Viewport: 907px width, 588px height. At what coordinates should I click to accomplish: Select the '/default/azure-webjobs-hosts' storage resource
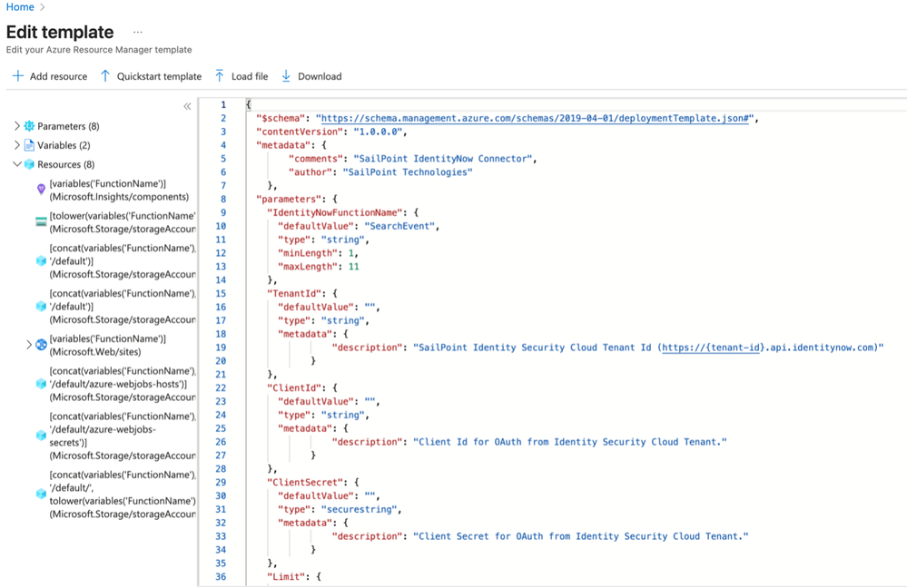click(123, 384)
